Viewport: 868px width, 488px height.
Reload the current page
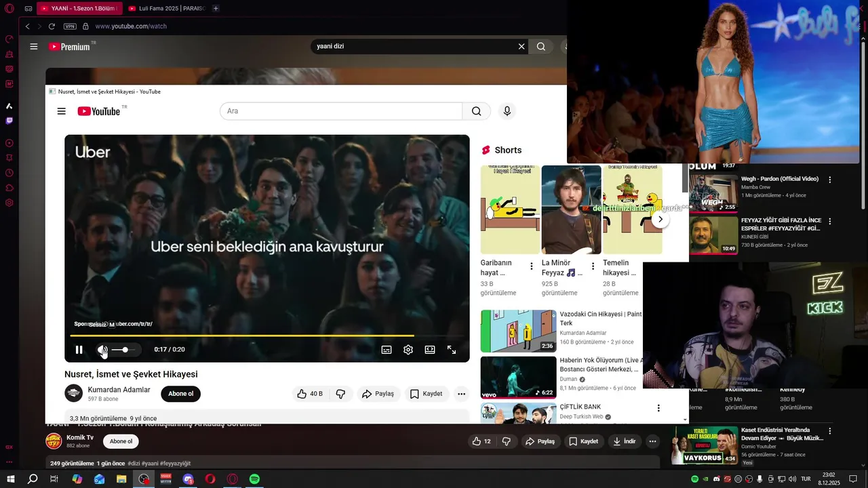[x=52, y=26]
